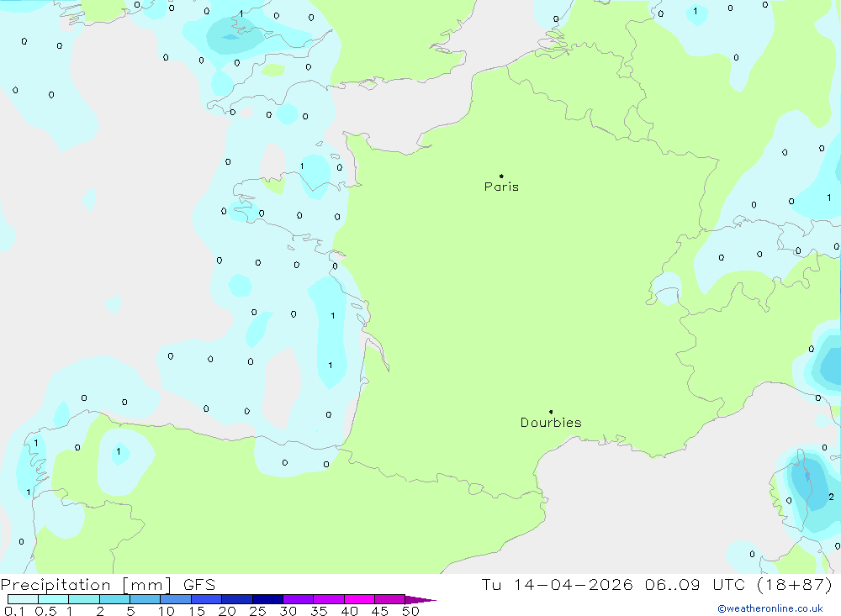
Task: Click the '35' legend scale label
Action: tap(319, 611)
